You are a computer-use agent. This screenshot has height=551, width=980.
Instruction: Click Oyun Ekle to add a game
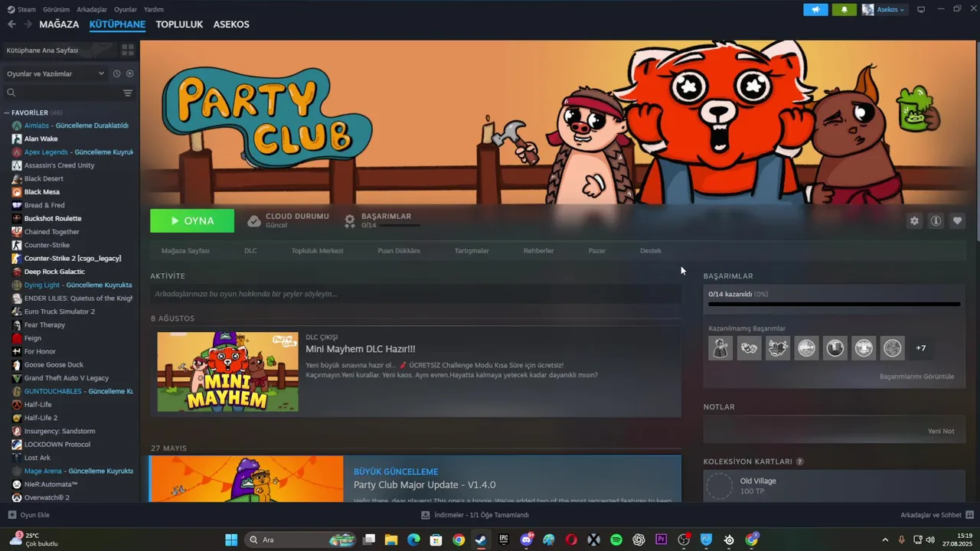coord(28,515)
